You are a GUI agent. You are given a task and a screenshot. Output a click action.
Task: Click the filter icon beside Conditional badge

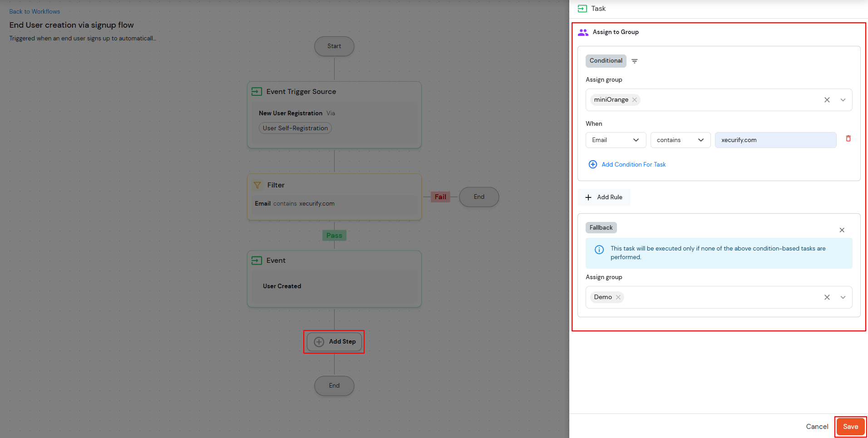635,61
